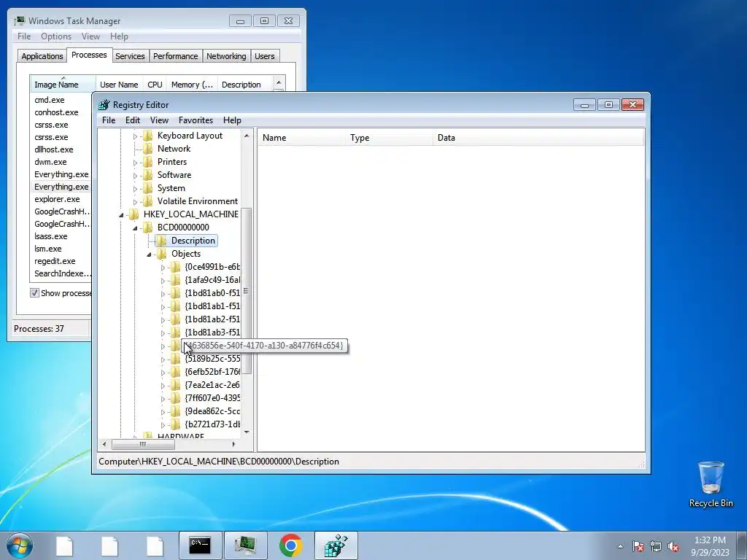Image resolution: width=747 pixels, height=560 pixels.
Task: Click the Name column header in registry
Action: pos(301,138)
